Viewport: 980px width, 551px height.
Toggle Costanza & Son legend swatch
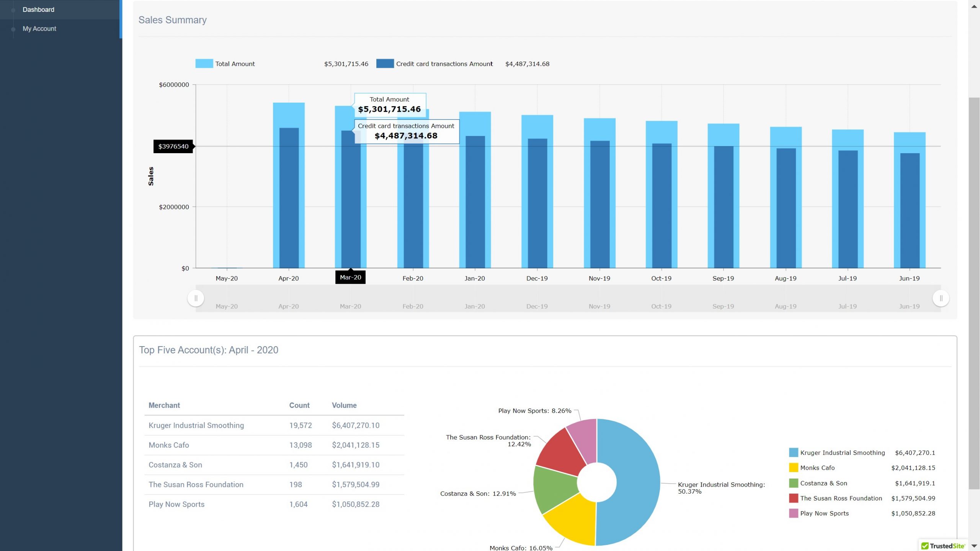coord(794,483)
